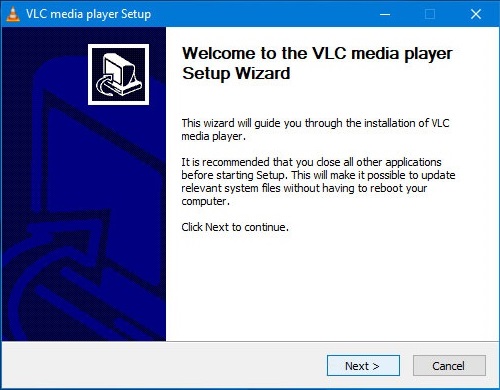Click the greyed-out maximize button
The image size is (500, 390).
[430, 14]
